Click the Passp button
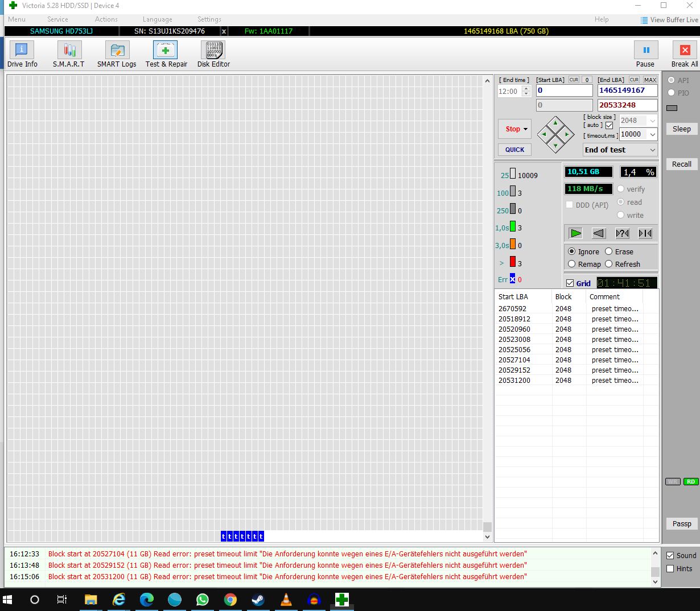The height and width of the screenshot is (611, 700). click(x=682, y=524)
